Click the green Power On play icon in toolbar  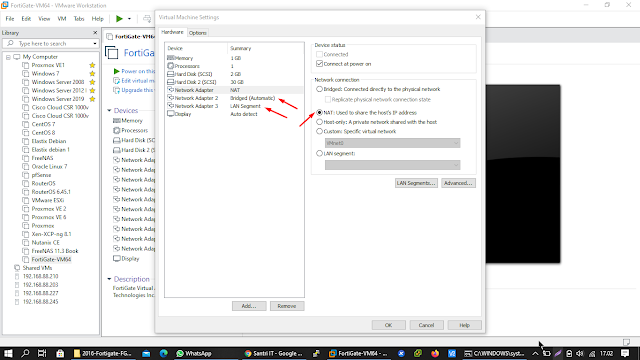click(119, 19)
